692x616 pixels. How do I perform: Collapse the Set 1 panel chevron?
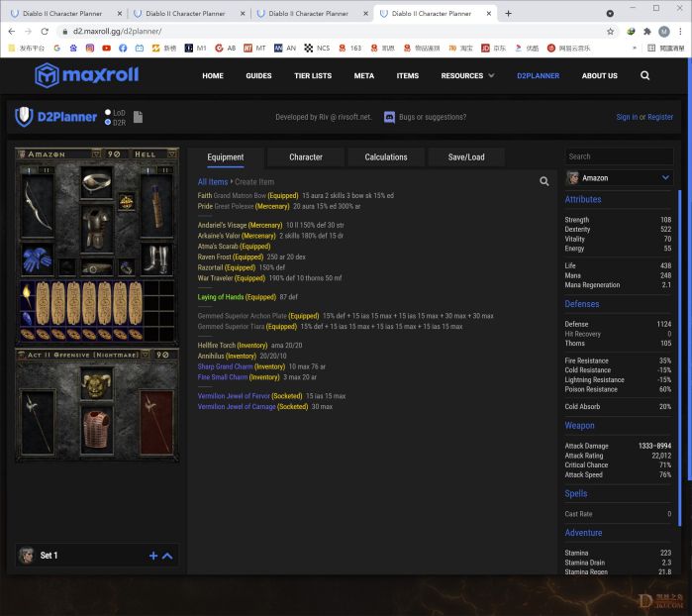pyautogui.click(x=167, y=556)
